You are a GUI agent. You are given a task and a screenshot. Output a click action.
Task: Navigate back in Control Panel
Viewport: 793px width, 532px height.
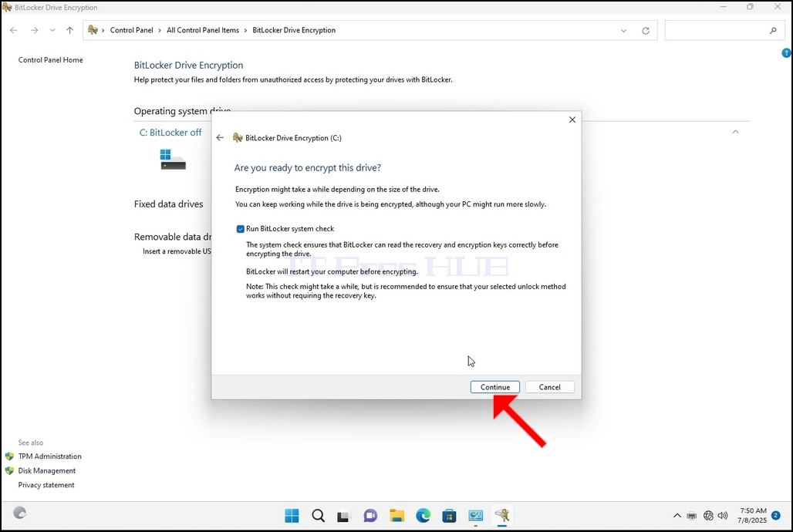(x=14, y=30)
